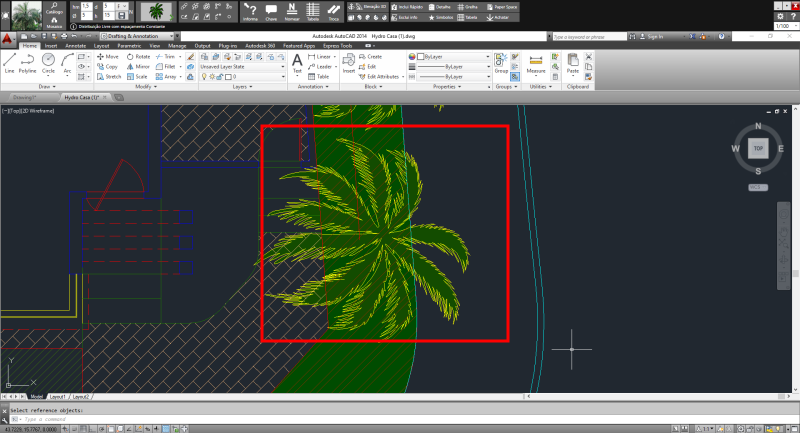800x433 pixels.
Task: Click the large Text annotation tool
Action: [x=297, y=64]
